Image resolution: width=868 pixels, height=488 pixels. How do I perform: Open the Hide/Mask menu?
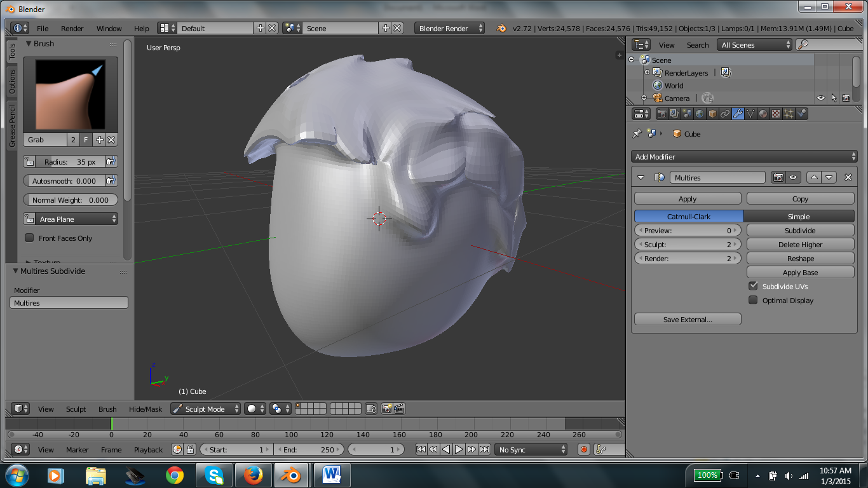[x=146, y=409]
